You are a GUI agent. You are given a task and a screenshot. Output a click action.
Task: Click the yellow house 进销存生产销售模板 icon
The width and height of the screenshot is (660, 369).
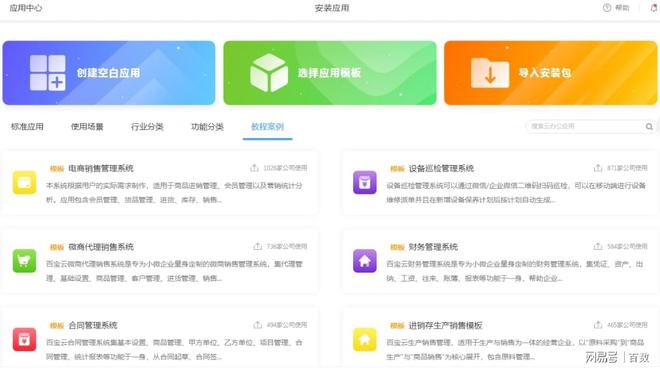click(x=365, y=339)
